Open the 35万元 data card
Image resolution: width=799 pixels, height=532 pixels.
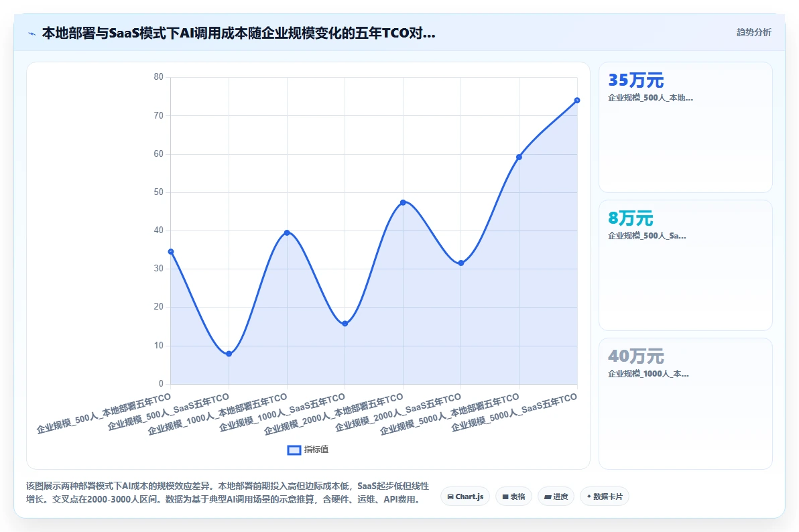coord(685,127)
